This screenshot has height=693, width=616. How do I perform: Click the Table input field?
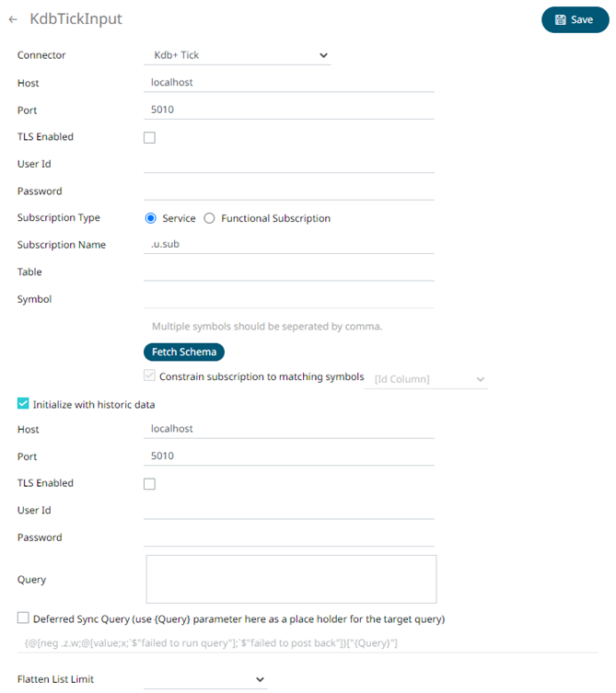(x=289, y=272)
